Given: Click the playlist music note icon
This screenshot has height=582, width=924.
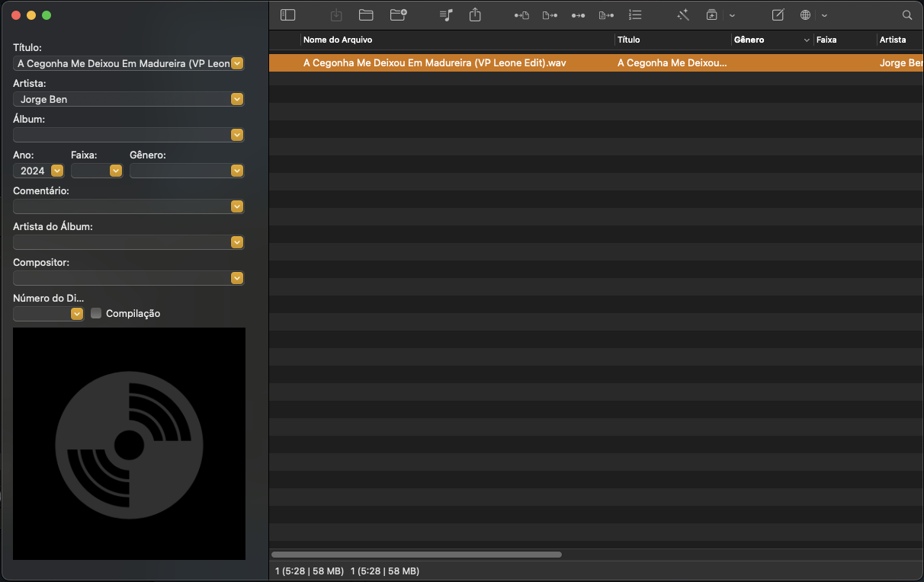Looking at the screenshot, I should click(447, 14).
